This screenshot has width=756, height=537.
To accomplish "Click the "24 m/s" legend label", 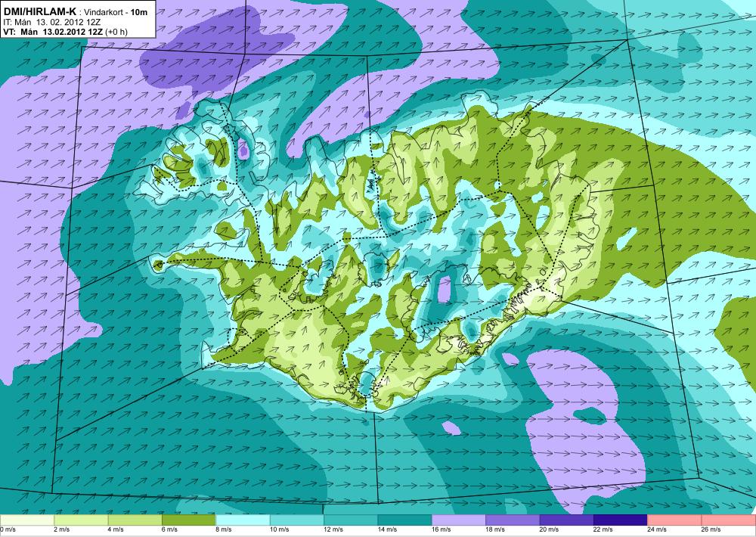I will (x=658, y=529).
